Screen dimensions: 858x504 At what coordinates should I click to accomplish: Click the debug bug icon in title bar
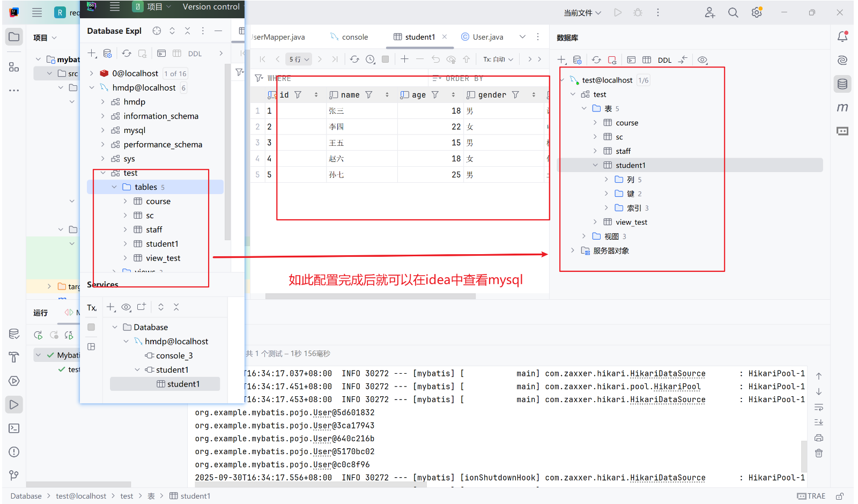coord(638,12)
